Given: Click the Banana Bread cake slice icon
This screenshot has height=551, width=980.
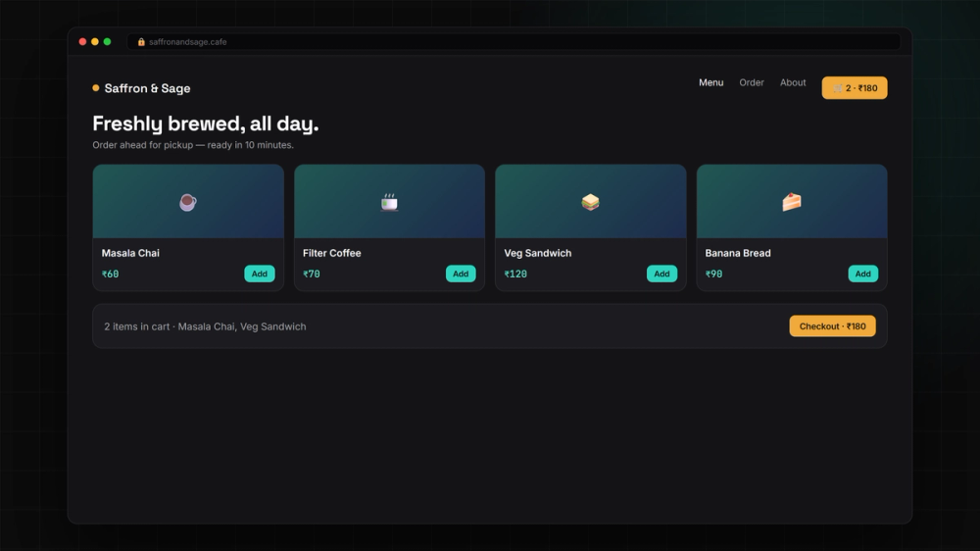Looking at the screenshot, I should 792,202.
